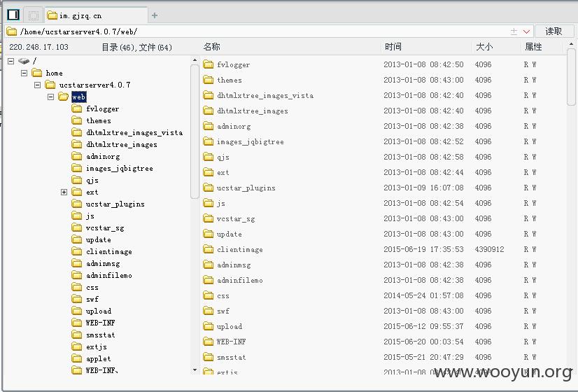Open ext folder icon in file list
The image size is (578, 392).
[209, 172]
